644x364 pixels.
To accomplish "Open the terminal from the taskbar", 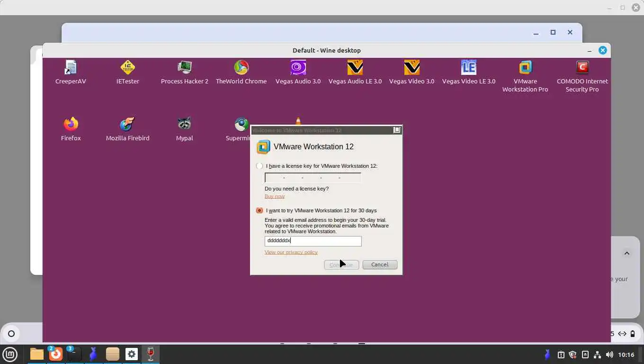I will tap(75, 354).
